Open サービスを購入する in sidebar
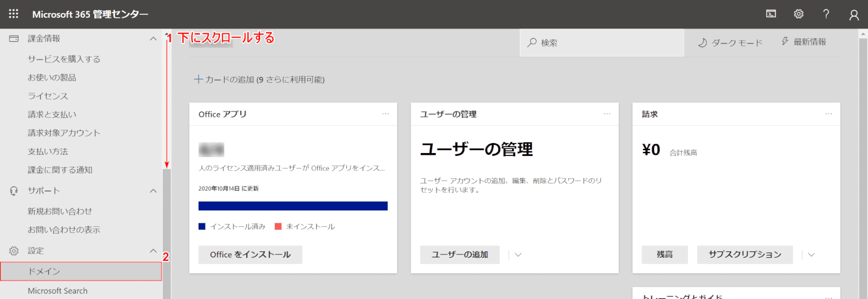The width and height of the screenshot is (868, 299). pyautogui.click(x=64, y=59)
